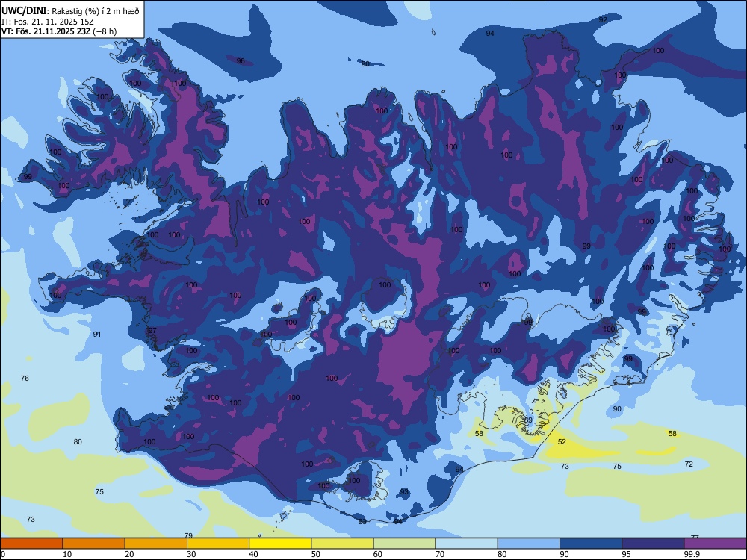Click the dark orange 0–10 legend swatch

pos(31,544)
